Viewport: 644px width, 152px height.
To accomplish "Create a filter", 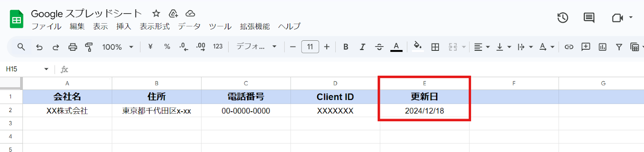I will (619, 47).
